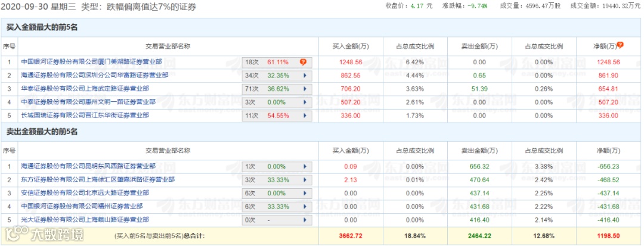Select the 6.42% ratio cell
The height and width of the screenshot is (246, 644).
[x=415, y=63]
